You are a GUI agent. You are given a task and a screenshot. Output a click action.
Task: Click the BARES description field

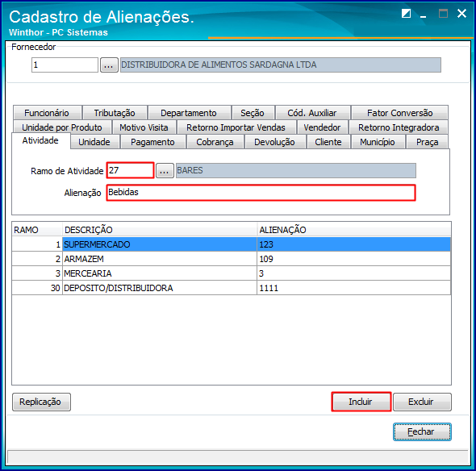point(296,170)
